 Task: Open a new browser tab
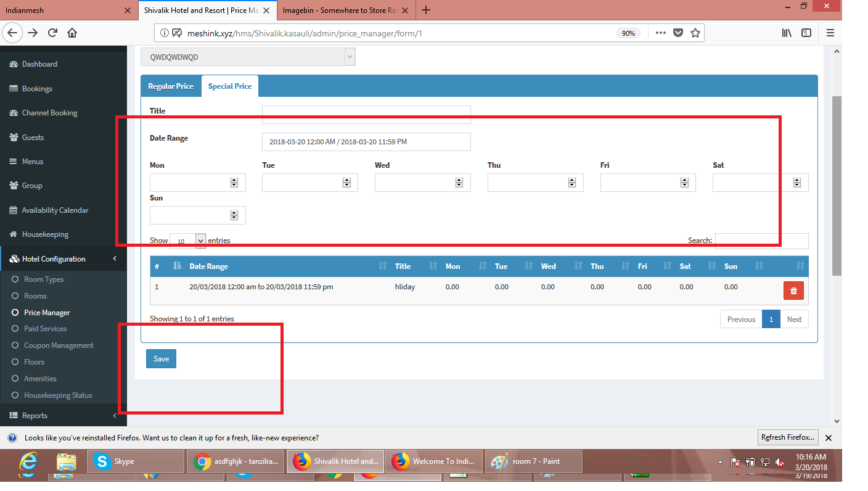(x=425, y=10)
